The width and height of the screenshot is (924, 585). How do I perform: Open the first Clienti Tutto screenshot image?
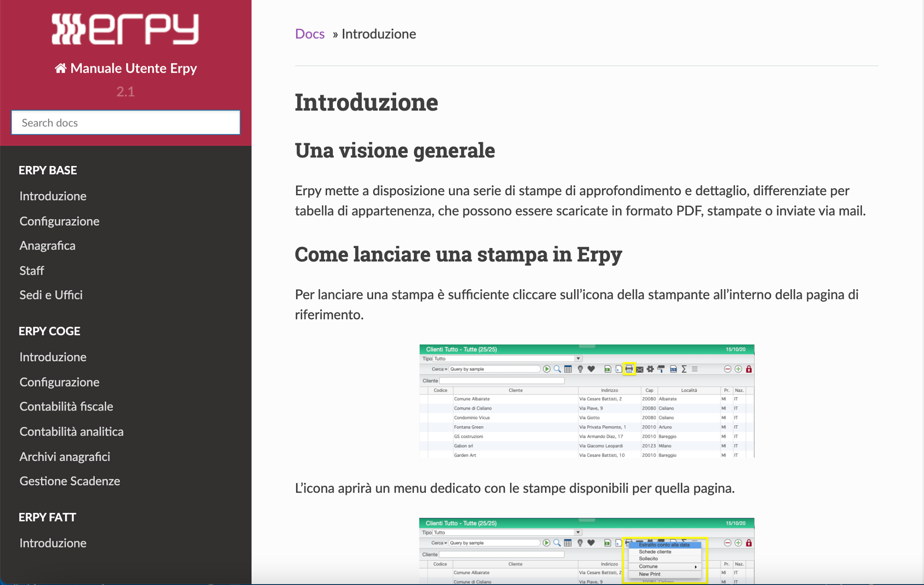(x=587, y=401)
